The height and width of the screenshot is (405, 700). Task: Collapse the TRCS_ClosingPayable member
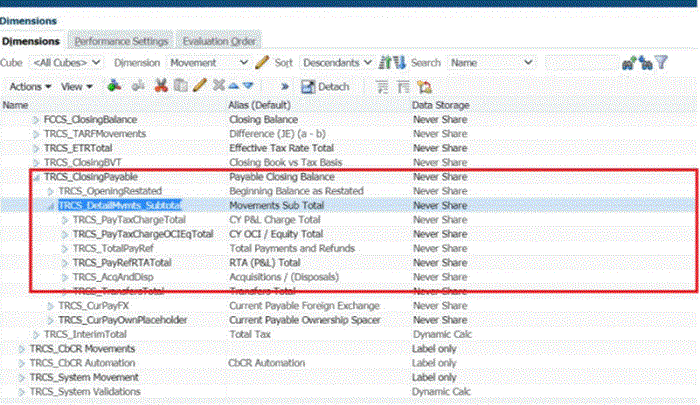pos(36,177)
